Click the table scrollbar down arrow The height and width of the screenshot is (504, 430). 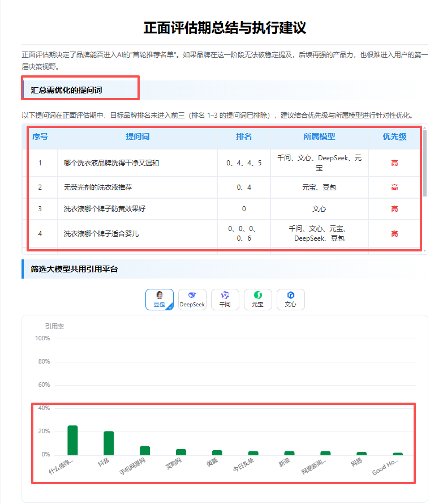coord(424,250)
